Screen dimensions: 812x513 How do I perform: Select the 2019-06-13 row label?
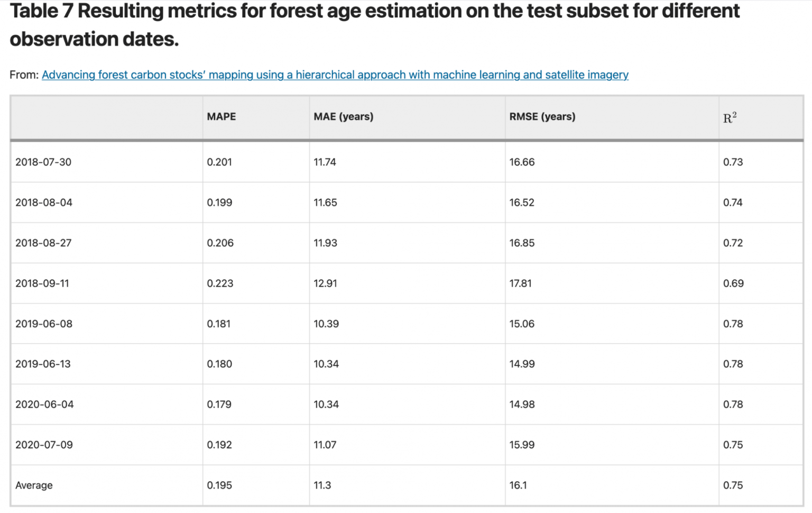[x=43, y=364]
